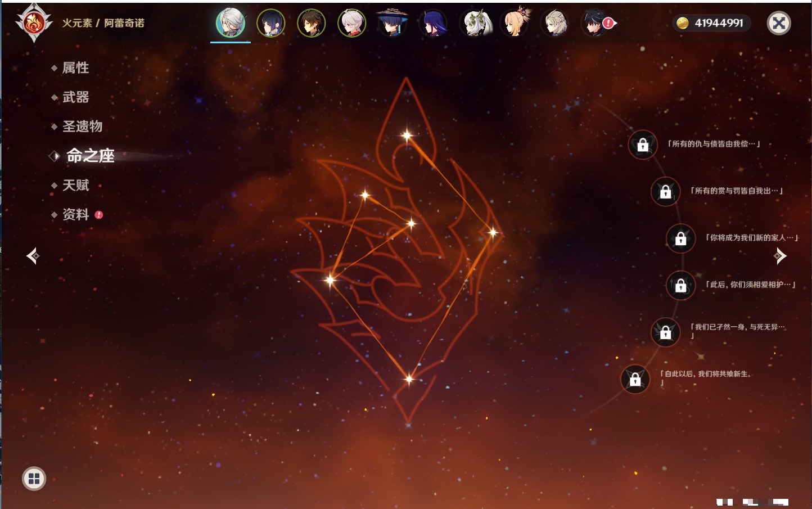812x509 pixels.
Task: Click the Pyro element emblem icon
Action: (34, 23)
